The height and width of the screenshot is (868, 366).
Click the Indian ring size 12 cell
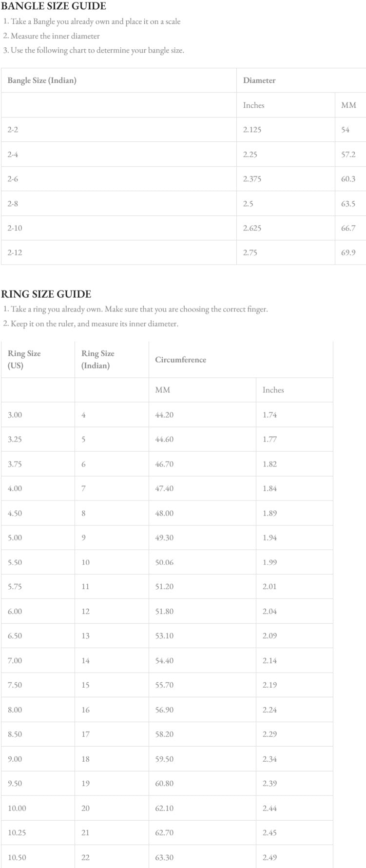tap(85, 611)
